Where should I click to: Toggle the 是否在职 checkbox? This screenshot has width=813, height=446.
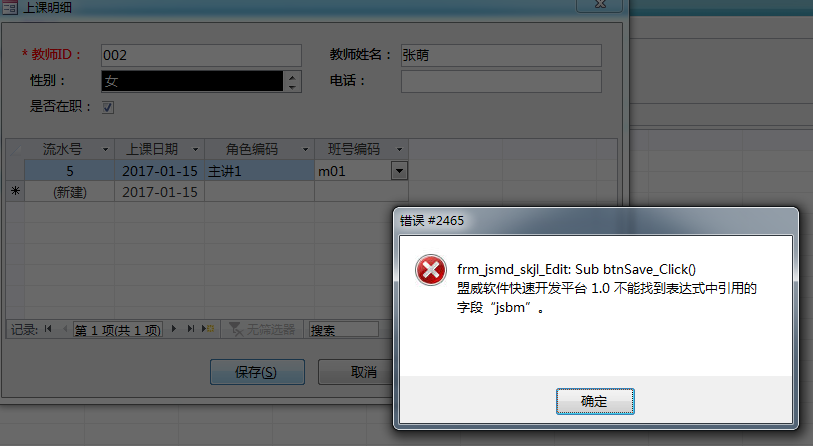pyautogui.click(x=108, y=107)
